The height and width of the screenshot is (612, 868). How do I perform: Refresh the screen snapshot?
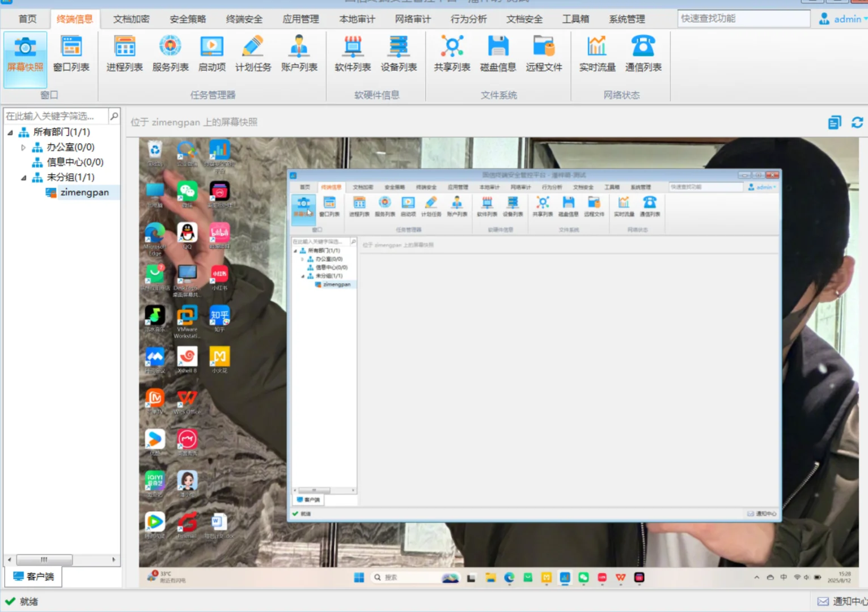[x=857, y=122]
